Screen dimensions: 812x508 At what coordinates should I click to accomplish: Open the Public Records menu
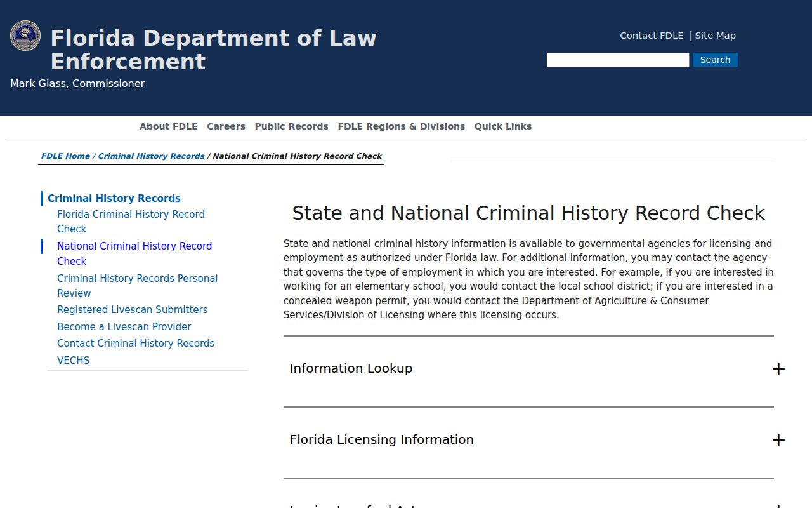(x=291, y=126)
